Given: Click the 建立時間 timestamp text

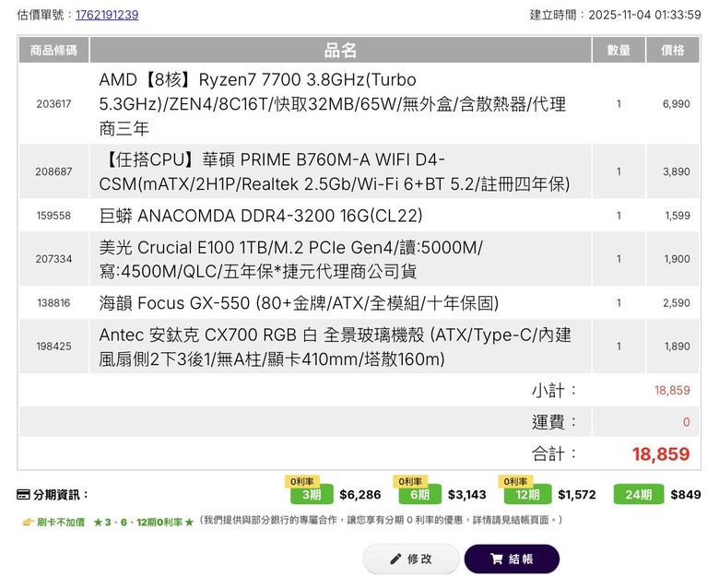Looking at the screenshot, I should pyautogui.click(x=615, y=15).
